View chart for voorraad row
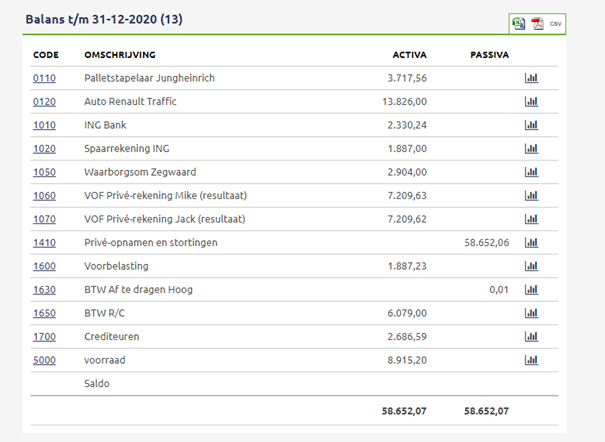Viewport: 605px width, 442px height. [531, 360]
